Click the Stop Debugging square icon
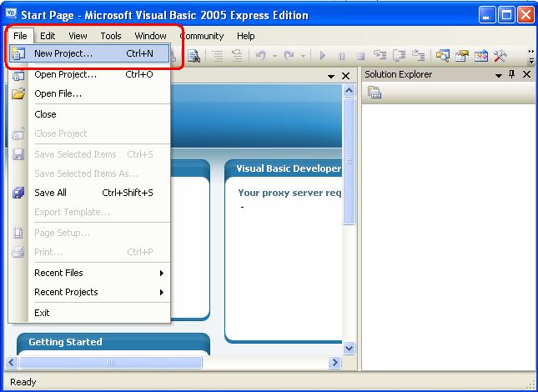Viewport: 538px width, 392px height. click(x=360, y=56)
